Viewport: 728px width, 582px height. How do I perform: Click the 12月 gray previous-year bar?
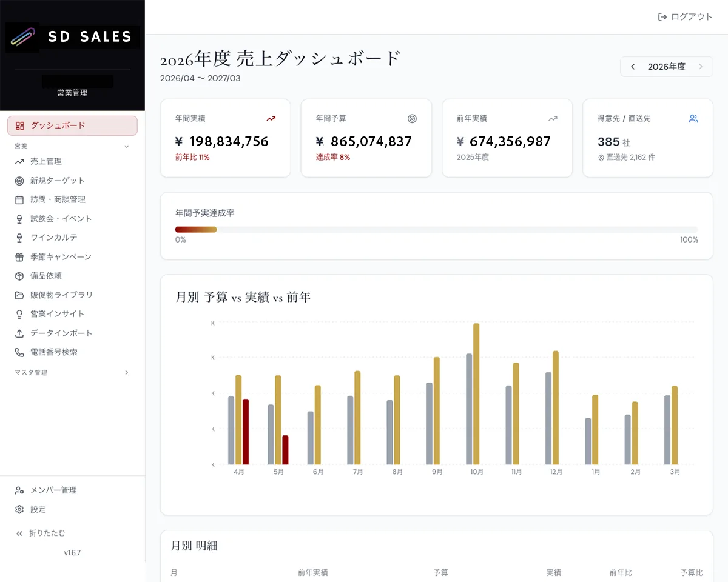(x=548, y=418)
